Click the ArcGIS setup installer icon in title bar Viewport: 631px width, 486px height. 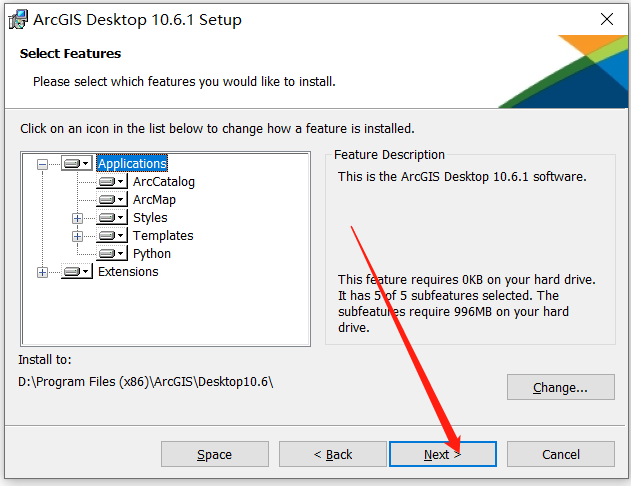click(x=18, y=20)
